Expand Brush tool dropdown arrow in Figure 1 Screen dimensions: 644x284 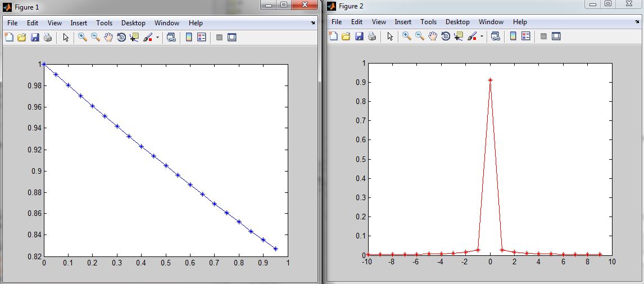158,38
